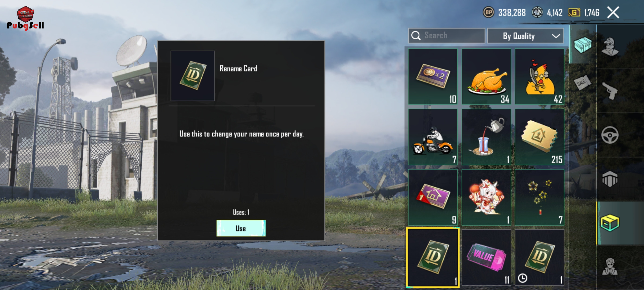Switch to the outfits character tab
The image size is (644, 290).
click(x=610, y=47)
